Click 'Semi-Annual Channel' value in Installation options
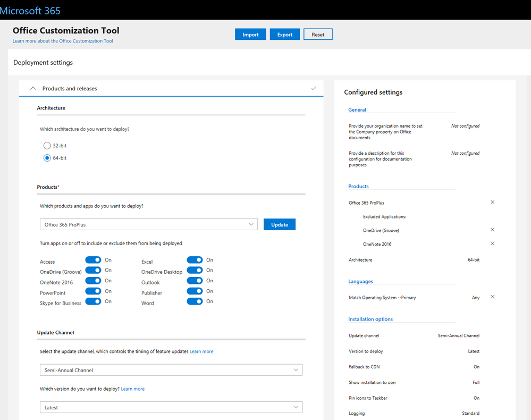The height and width of the screenshot is (420, 531). click(x=459, y=335)
